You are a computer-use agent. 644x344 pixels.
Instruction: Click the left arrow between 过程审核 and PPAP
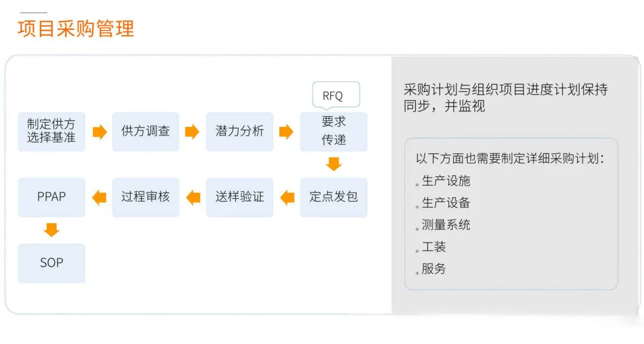(x=99, y=197)
